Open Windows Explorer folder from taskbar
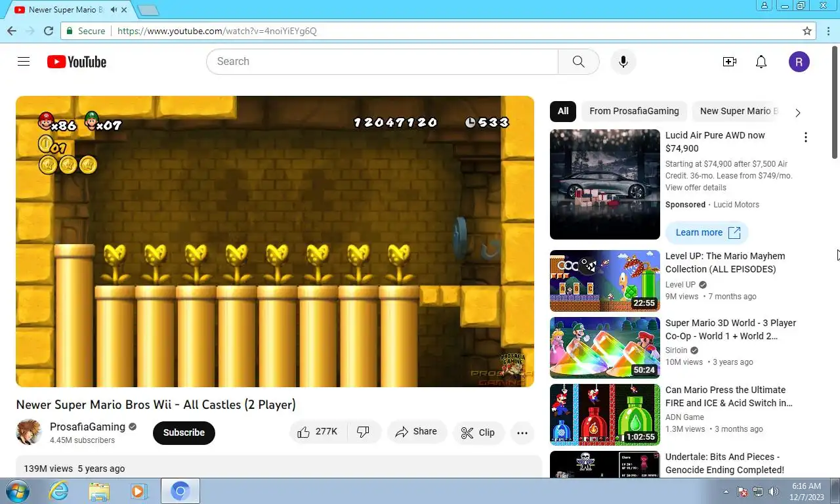This screenshot has height=504, width=840. [99, 491]
